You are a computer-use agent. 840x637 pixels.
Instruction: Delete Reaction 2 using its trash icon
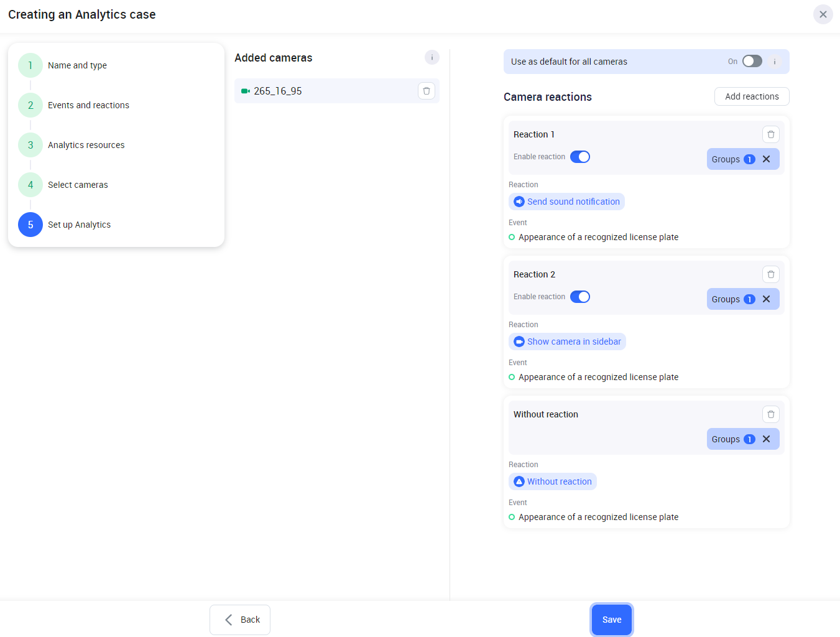[770, 274]
